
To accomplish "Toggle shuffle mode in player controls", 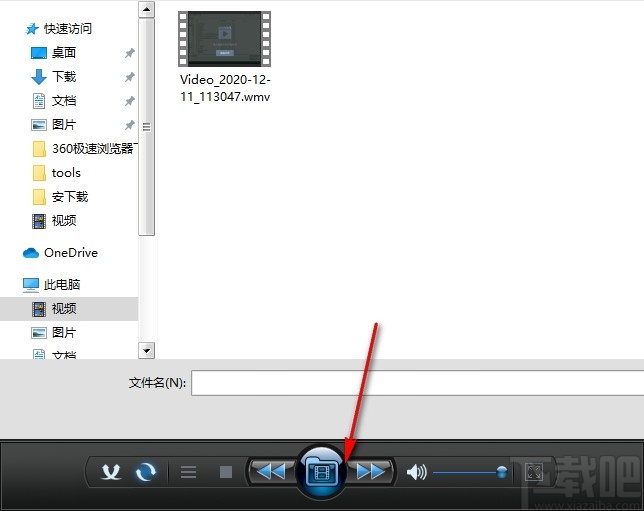I will 112,472.
